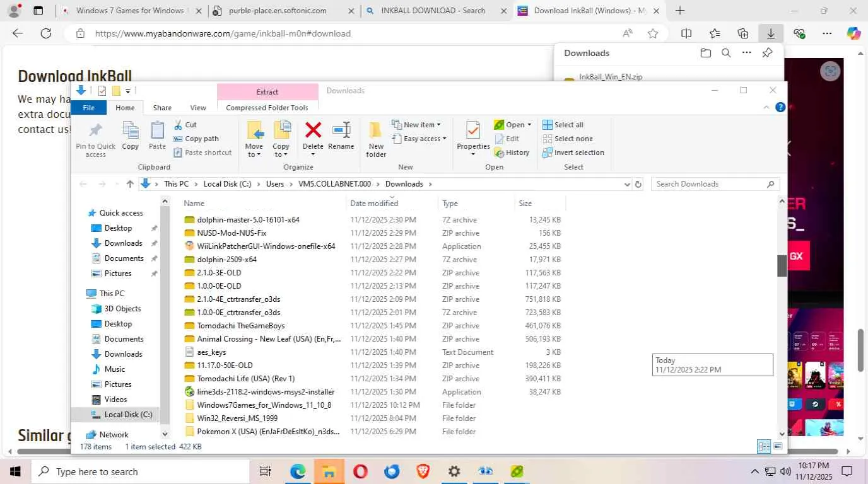Click the Cut scissors icon in Explorer ribbon
The height and width of the screenshot is (484, 868).
178,125
